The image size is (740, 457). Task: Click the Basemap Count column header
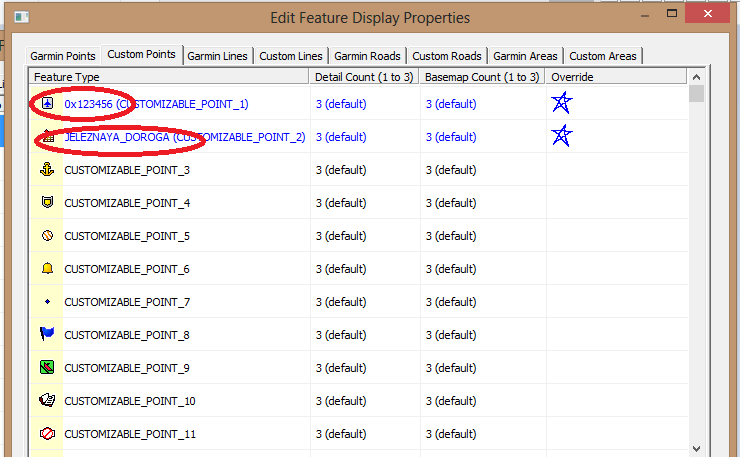(482, 77)
